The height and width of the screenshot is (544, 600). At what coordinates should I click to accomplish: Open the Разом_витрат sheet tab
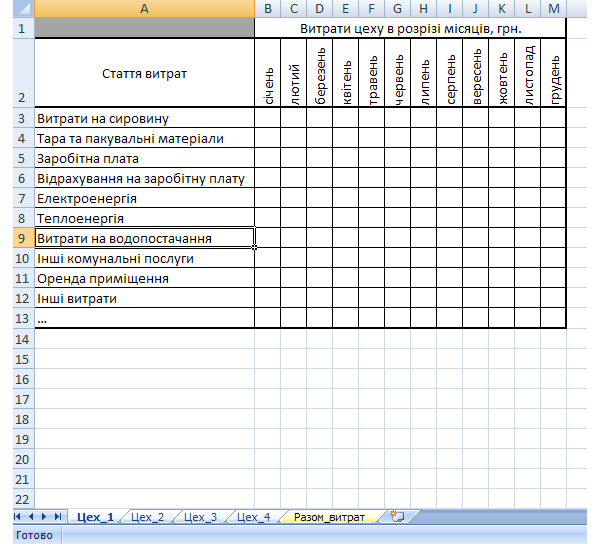(329, 517)
